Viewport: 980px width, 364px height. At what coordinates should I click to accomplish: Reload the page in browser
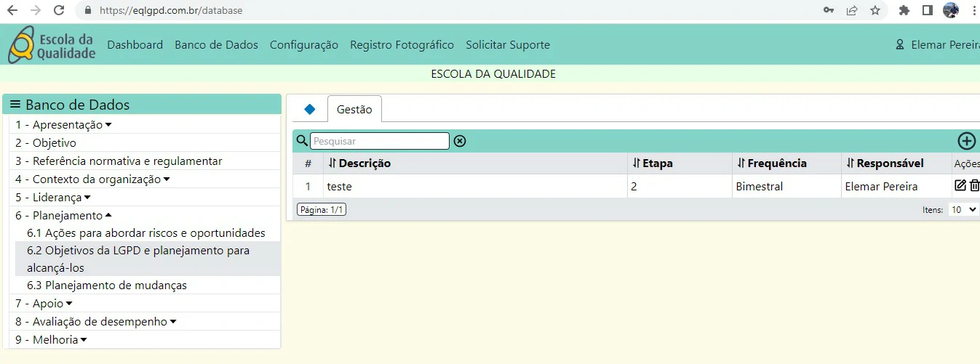(x=59, y=11)
